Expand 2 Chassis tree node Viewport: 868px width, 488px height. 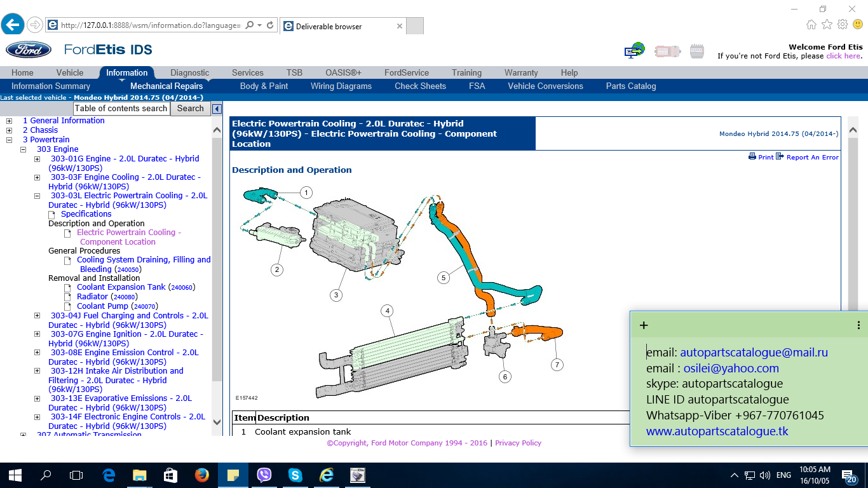[9, 130]
